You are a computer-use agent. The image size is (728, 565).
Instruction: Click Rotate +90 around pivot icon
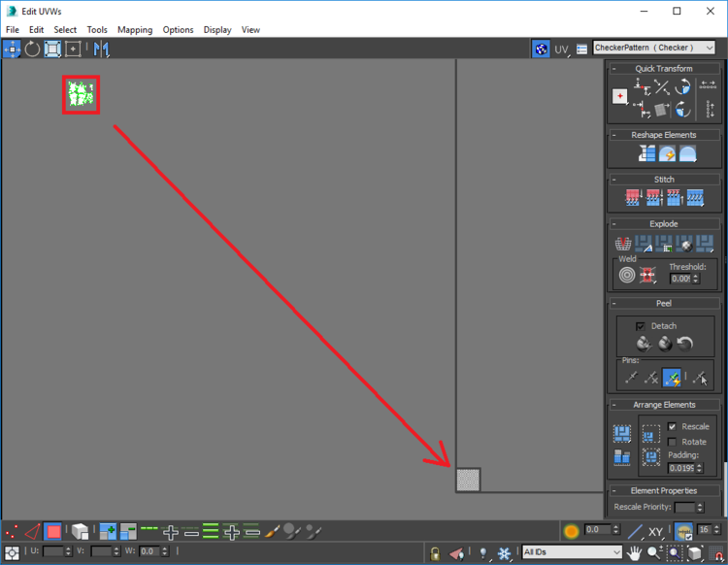click(683, 86)
